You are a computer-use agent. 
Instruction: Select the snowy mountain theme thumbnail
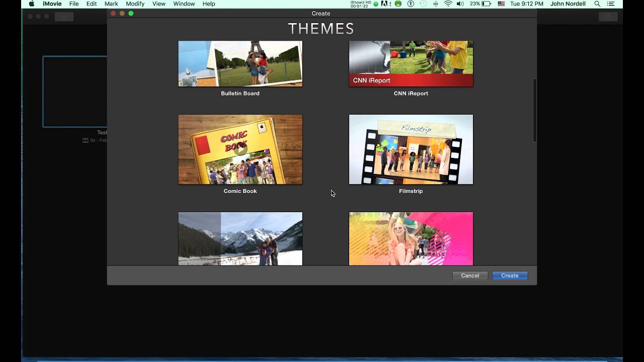click(240, 238)
